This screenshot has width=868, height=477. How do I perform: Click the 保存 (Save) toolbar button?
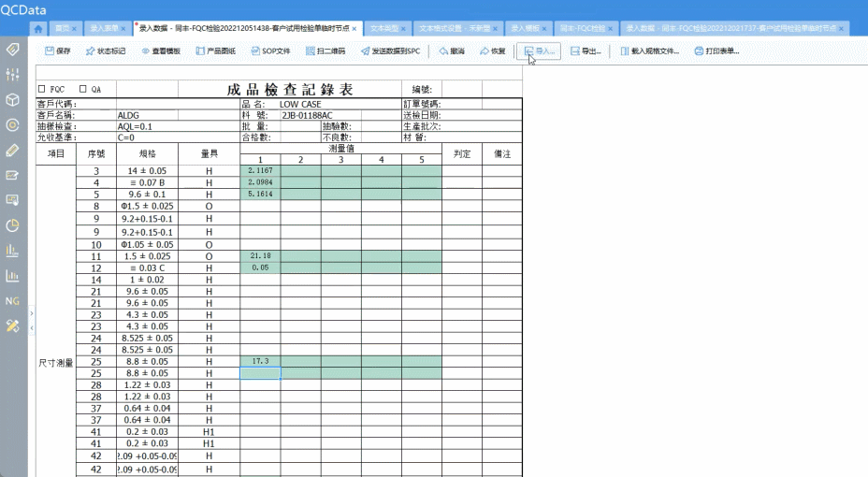(x=57, y=51)
